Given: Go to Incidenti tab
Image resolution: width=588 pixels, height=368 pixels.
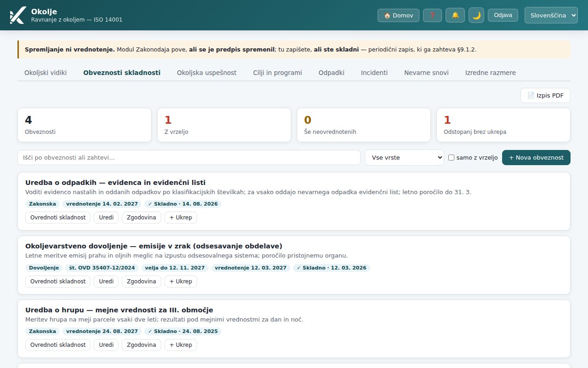Looking at the screenshot, I should point(374,73).
